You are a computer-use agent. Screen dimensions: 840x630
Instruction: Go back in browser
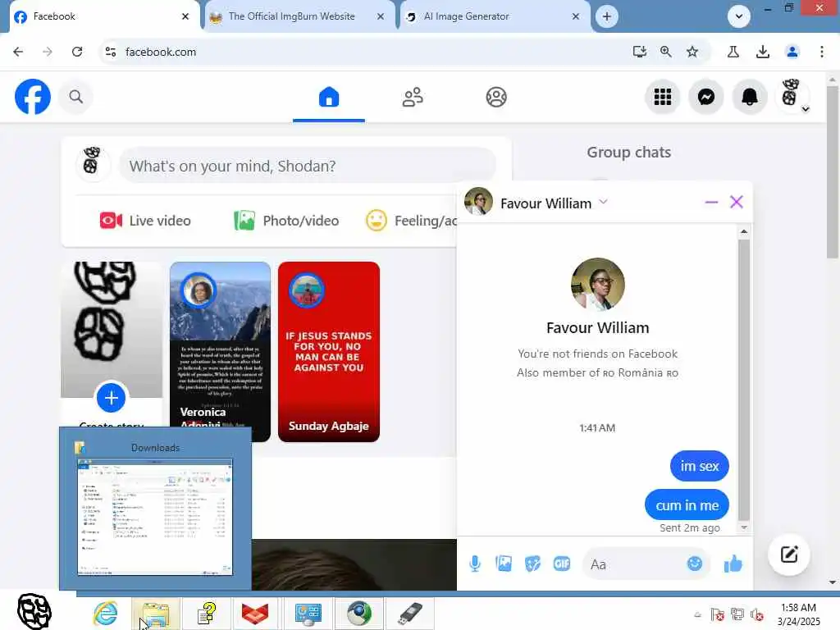tap(18, 52)
